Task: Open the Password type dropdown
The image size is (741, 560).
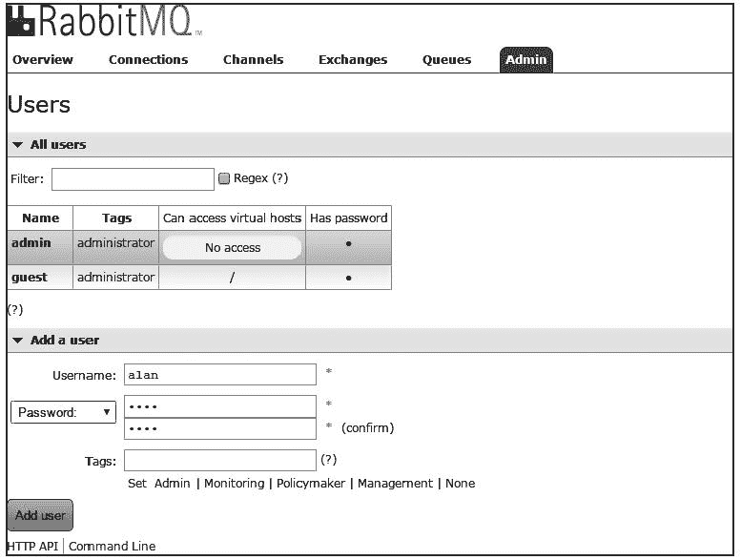Action: [63, 413]
